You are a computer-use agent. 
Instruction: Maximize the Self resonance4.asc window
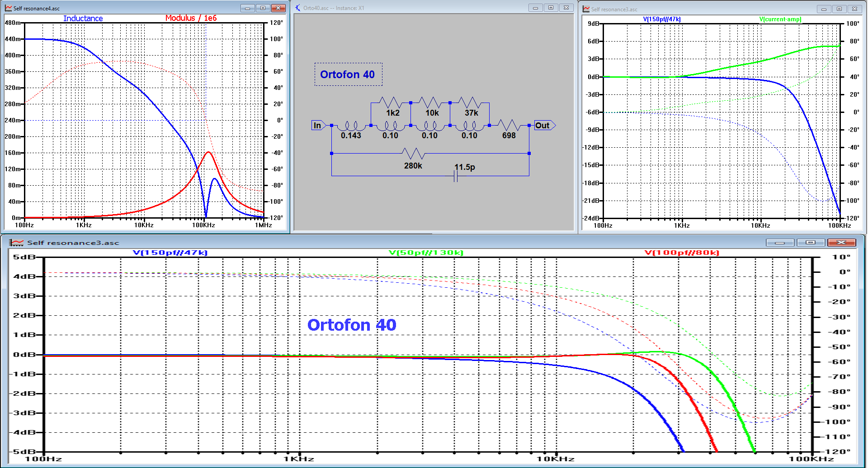coord(263,8)
